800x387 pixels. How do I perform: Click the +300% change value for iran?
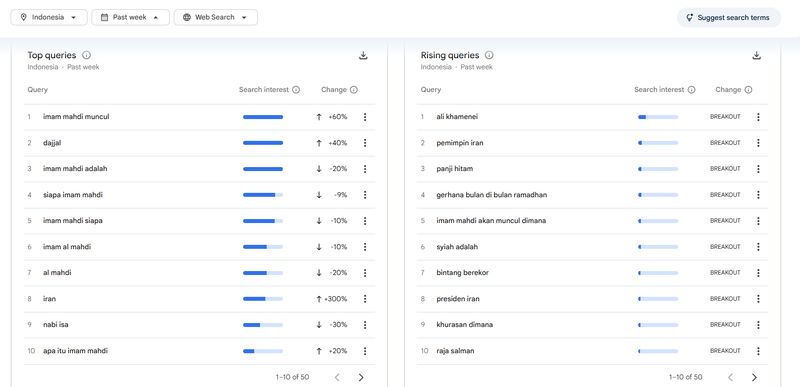point(336,299)
